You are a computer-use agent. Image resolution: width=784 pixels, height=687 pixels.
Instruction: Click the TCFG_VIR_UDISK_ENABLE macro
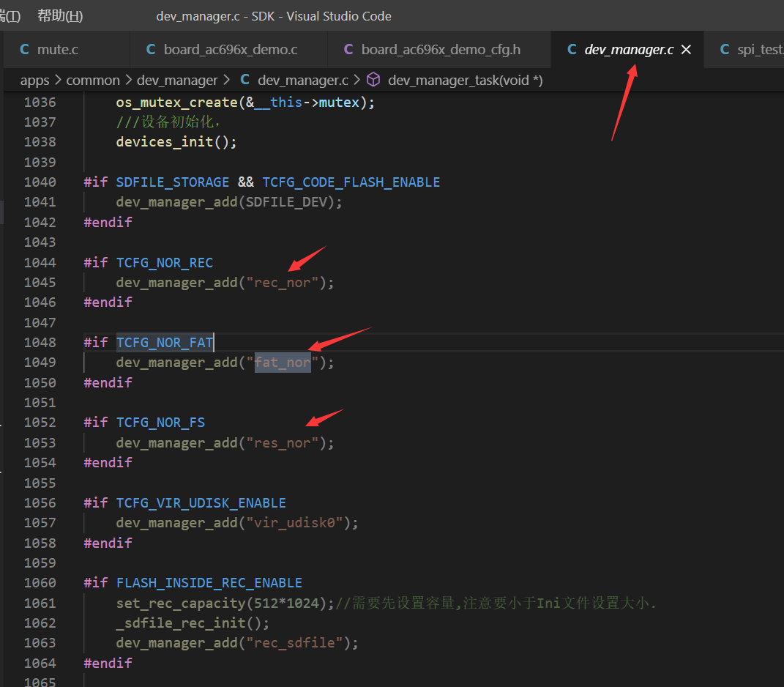(x=201, y=503)
